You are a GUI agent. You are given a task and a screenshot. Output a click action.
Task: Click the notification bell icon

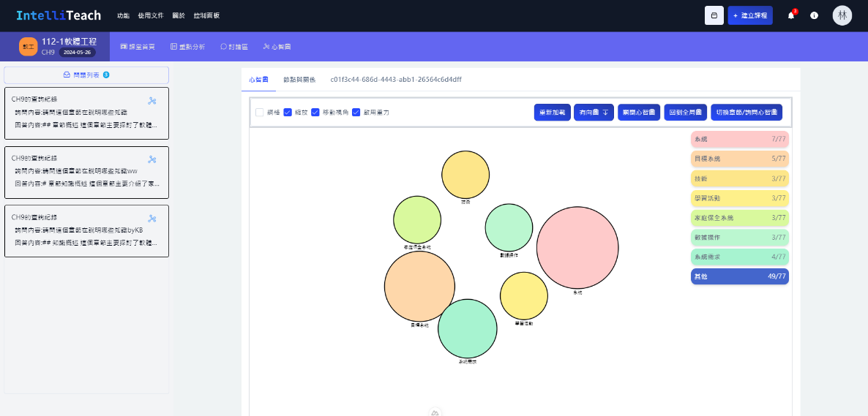tap(790, 15)
